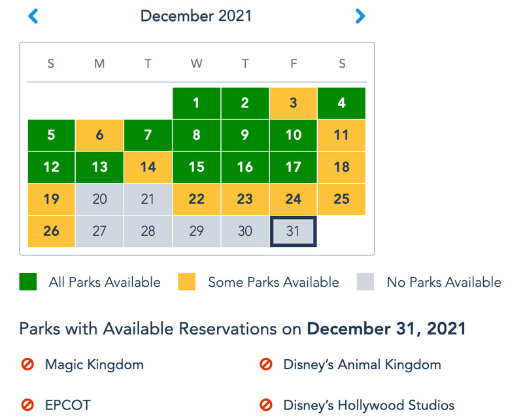Advance to next month with right arrow

point(360,16)
